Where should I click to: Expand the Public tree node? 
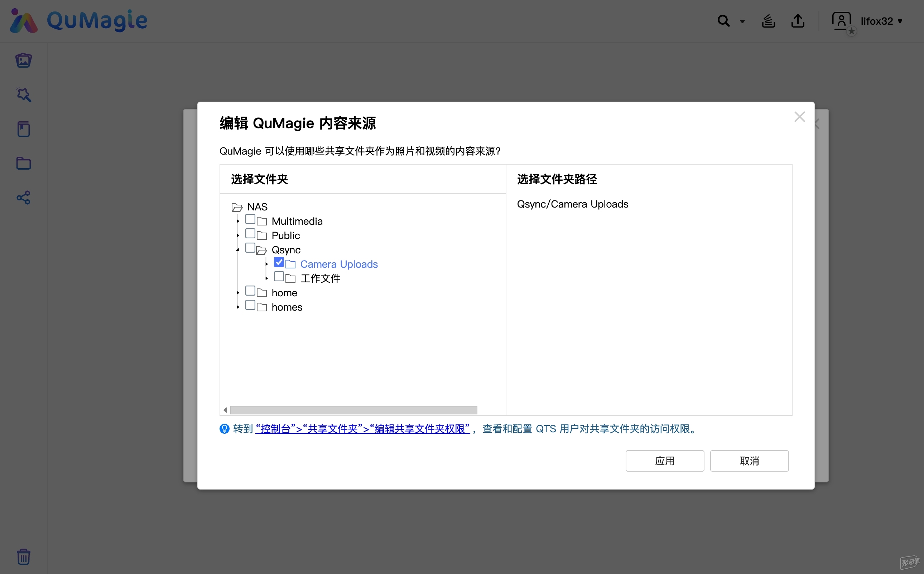[x=238, y=235]
